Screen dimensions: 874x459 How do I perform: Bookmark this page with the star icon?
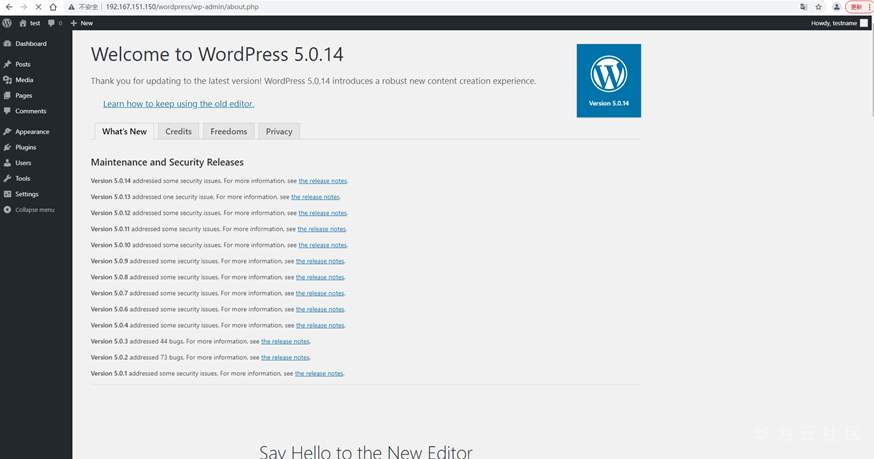click(818, 7)
